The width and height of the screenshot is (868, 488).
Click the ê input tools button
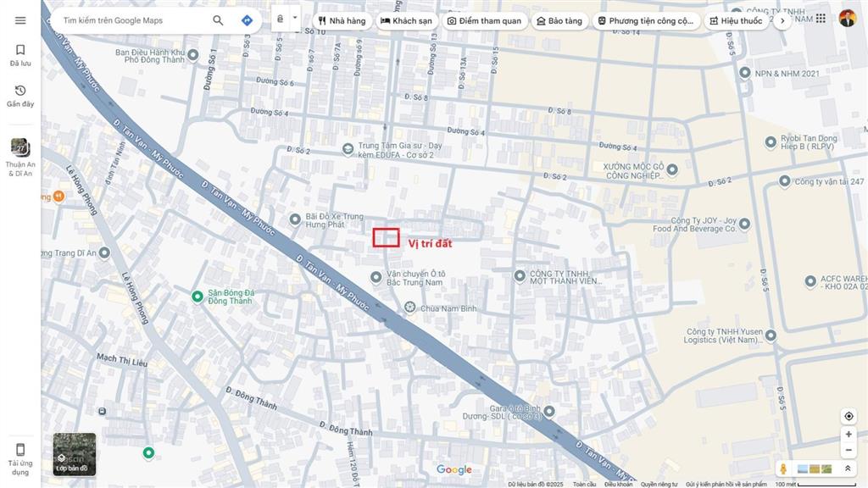pyautogui.click(x=281, y=19)
